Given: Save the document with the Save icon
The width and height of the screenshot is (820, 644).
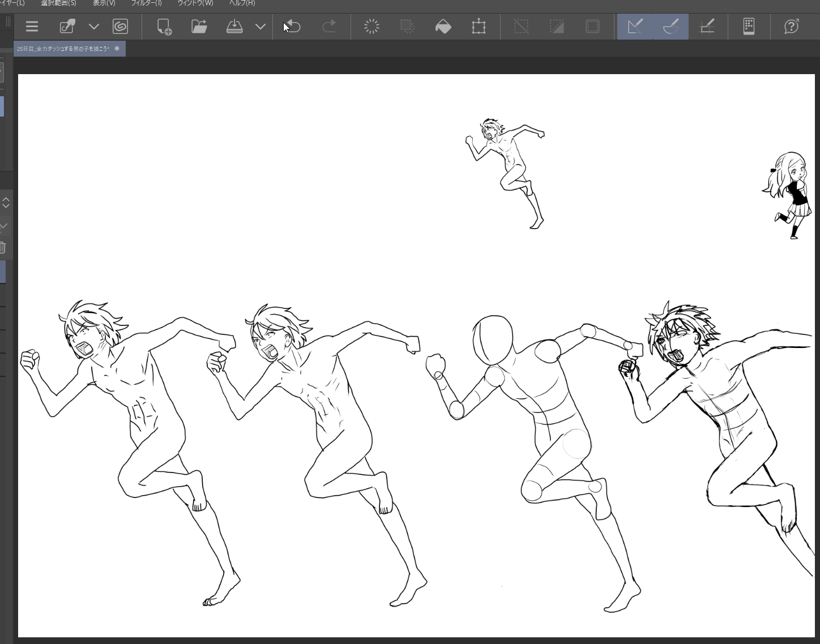Looking at the screenshot, I should coord(234,27).
